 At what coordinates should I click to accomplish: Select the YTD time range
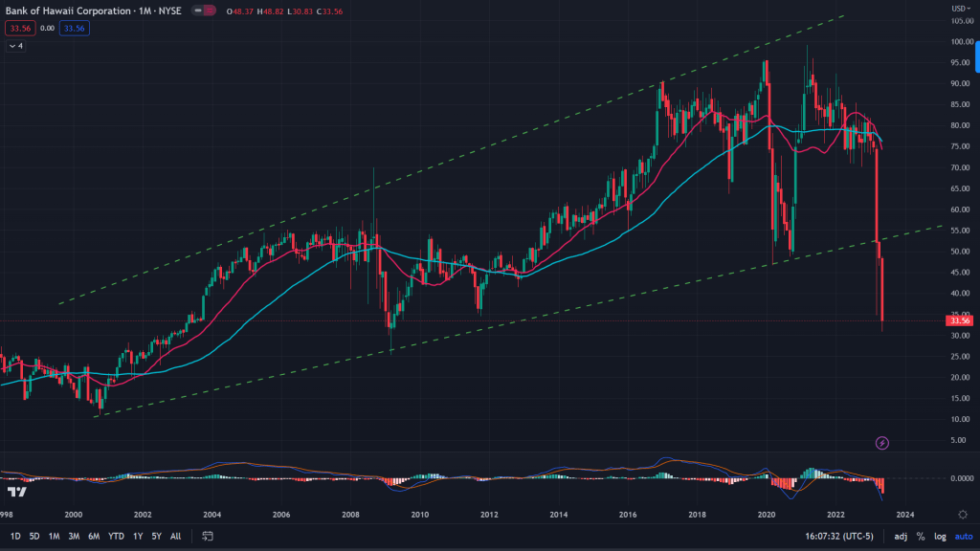click(x=116, y=537)
